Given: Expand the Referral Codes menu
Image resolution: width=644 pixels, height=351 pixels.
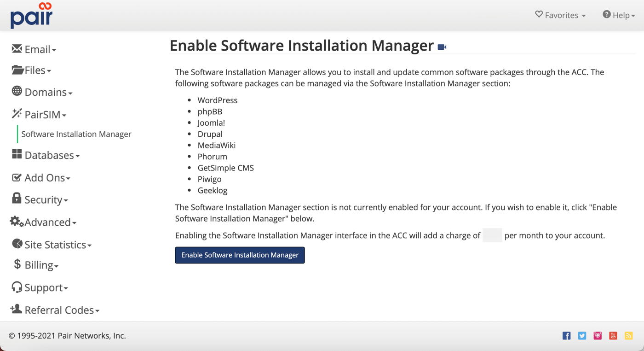Looking at the screenshot, I should [x=55, y=310].
